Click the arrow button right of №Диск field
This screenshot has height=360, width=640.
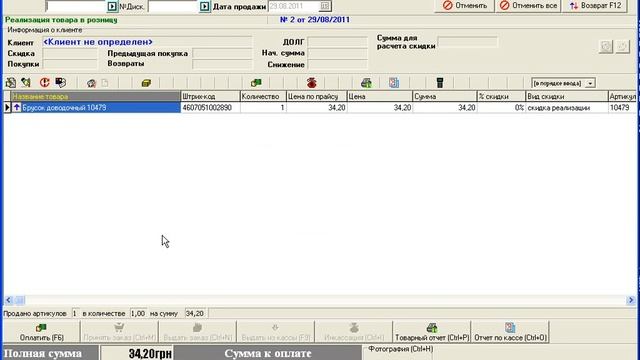204,7
